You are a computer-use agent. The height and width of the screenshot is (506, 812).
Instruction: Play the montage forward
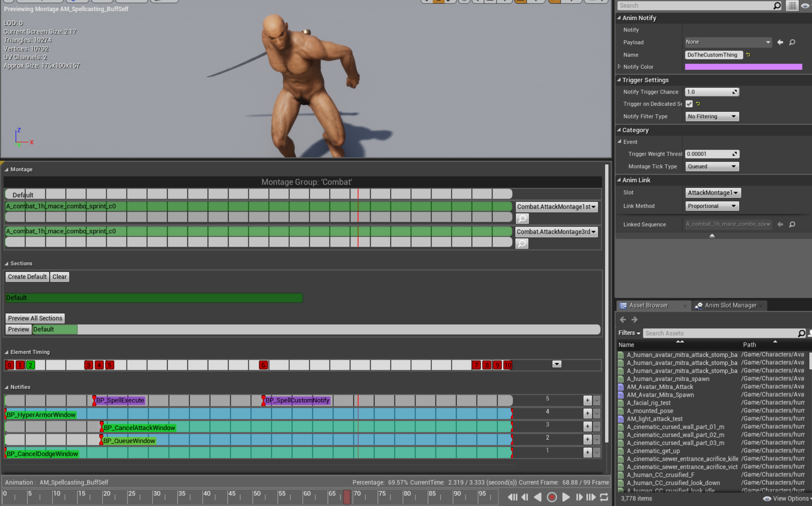coord(566,497)
